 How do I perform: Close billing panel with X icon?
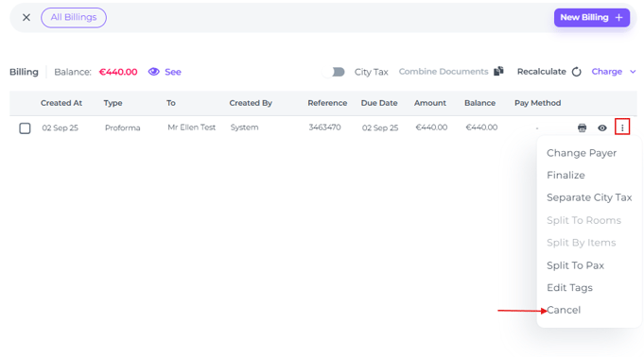[26, 17]
